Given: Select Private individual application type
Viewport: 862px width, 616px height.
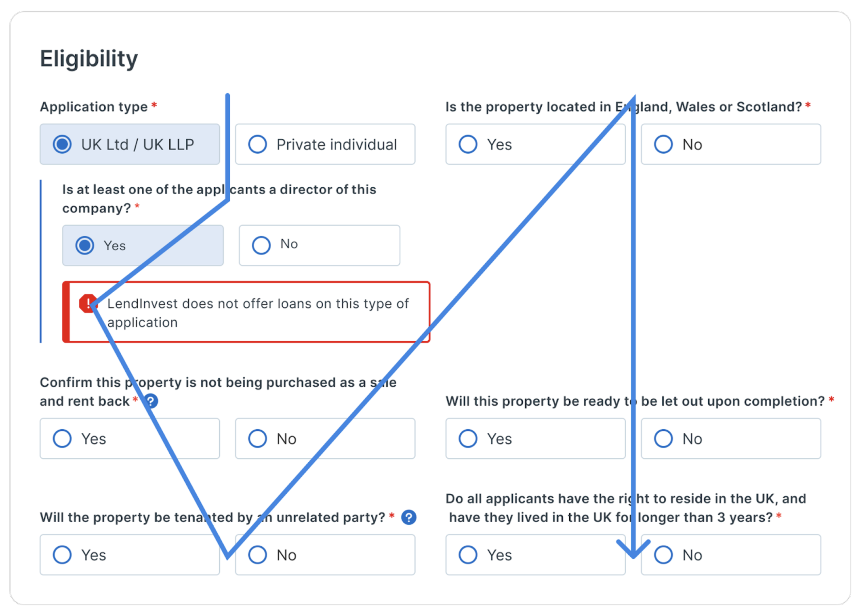Looking at the screenshot, I should click(x=325, y=144).
